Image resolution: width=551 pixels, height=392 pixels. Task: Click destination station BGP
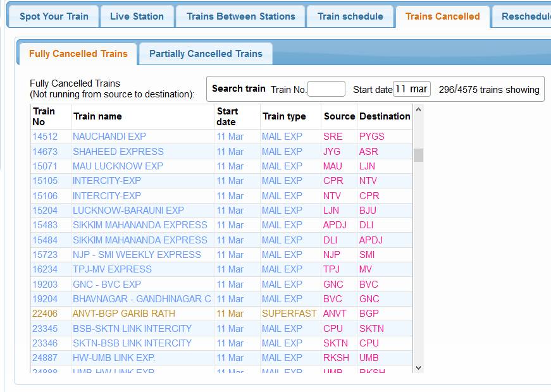(x=369, y=314)
